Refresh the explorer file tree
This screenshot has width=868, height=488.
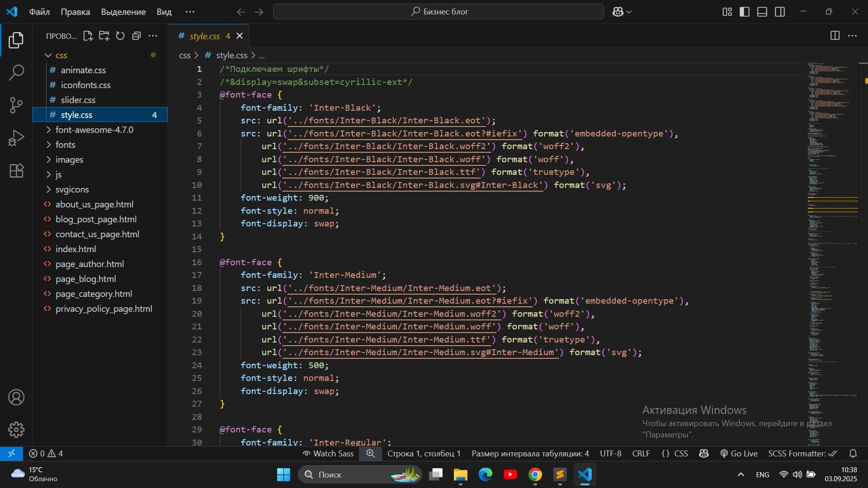120,36
